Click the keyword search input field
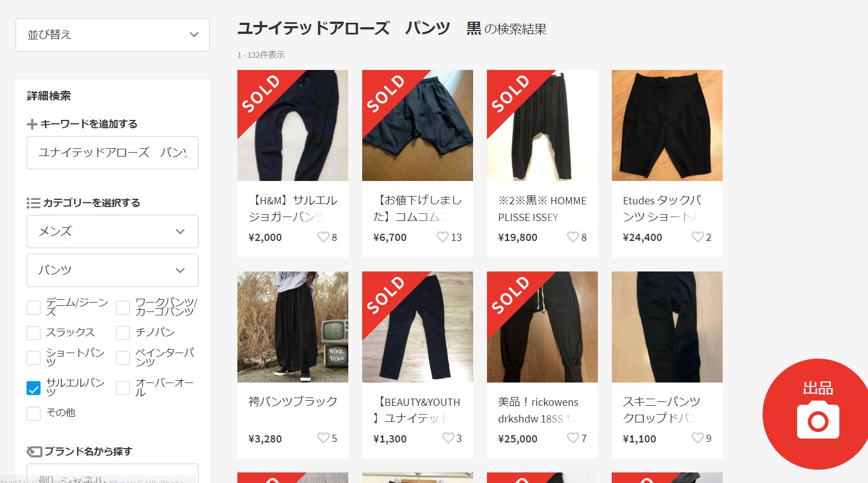 pos(113,153)
